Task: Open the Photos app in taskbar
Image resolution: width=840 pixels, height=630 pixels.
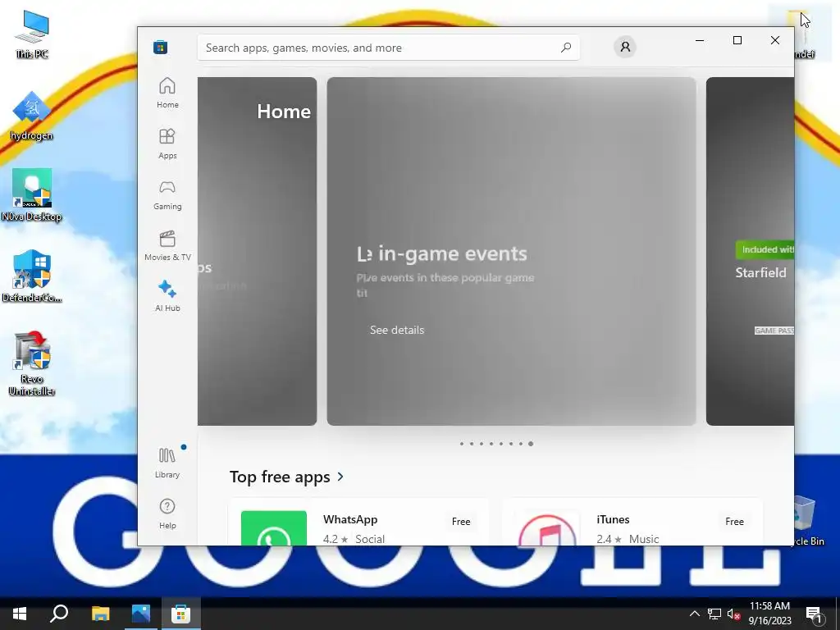Action: pyautogui.click(x=141, y=614)
